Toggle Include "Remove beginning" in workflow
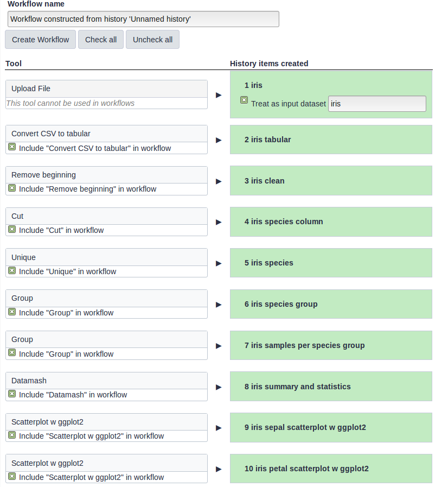 point(12,188)
